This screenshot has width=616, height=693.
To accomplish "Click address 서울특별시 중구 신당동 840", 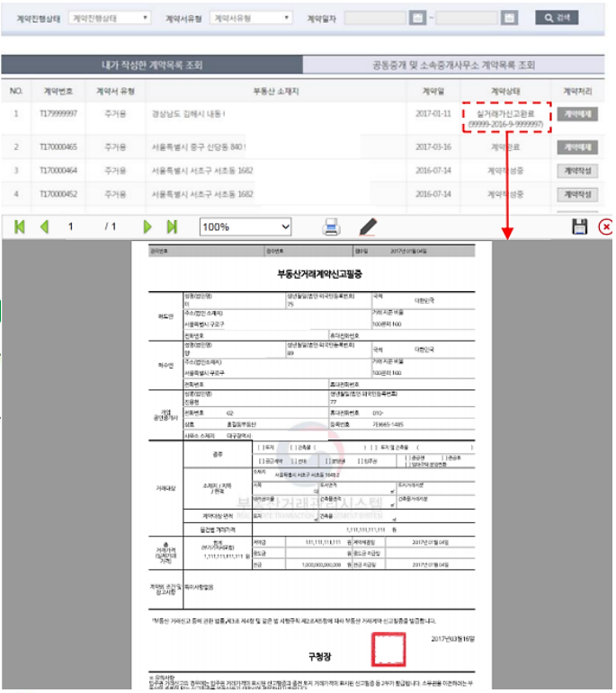I will coord(199,147).
